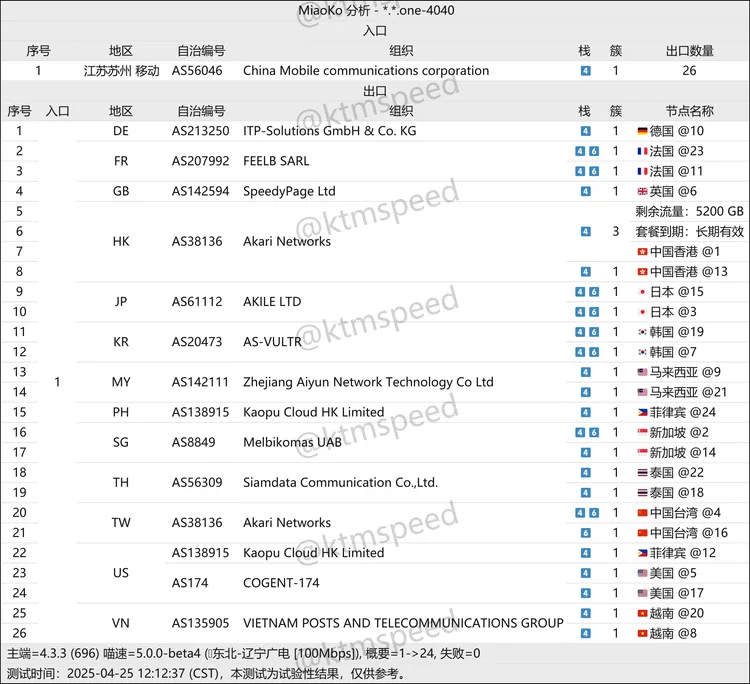The image size is (750, 684).
Task: Click the German flag beside 德国 @10
Action: click(643, 131)
